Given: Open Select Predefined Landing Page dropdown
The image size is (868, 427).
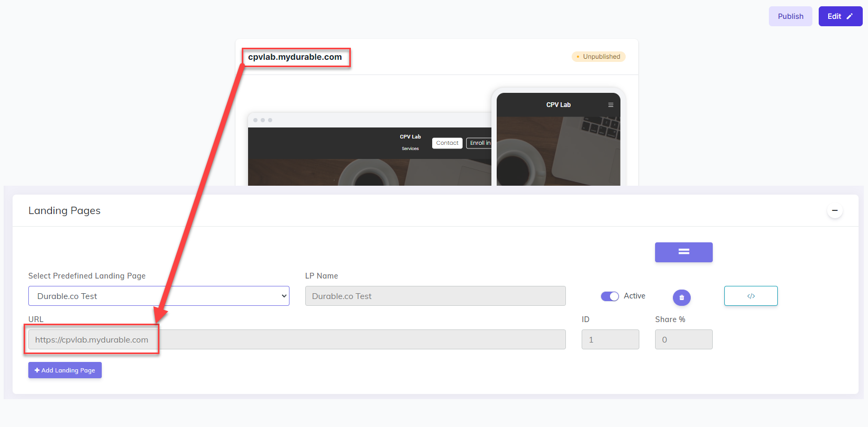Looking at the screenshot, I should 159,296.
